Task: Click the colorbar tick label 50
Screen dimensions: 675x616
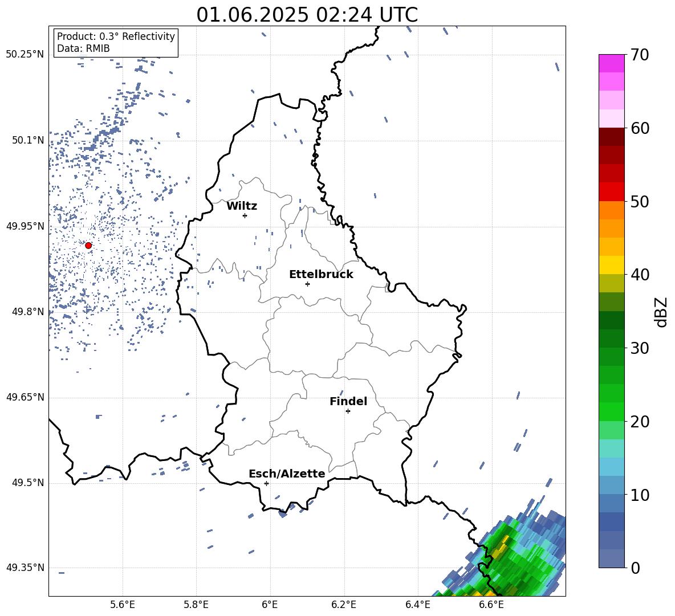Action: point(640,202)
